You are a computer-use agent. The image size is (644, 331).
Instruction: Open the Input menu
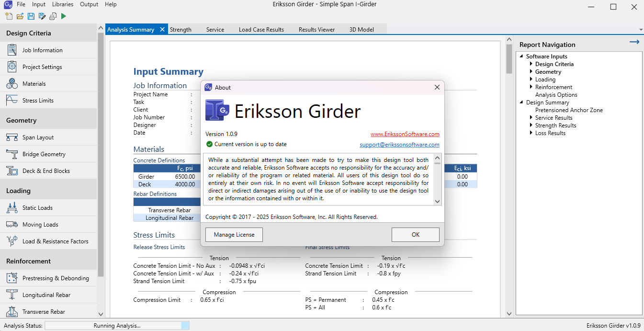[39, 4]
